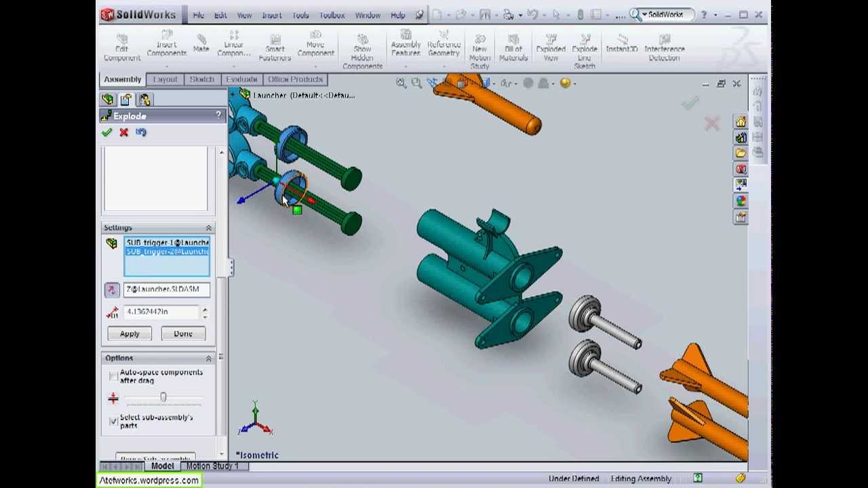
Task: Expand the Launcher flyout tree
Action: (x=234, y=95)
